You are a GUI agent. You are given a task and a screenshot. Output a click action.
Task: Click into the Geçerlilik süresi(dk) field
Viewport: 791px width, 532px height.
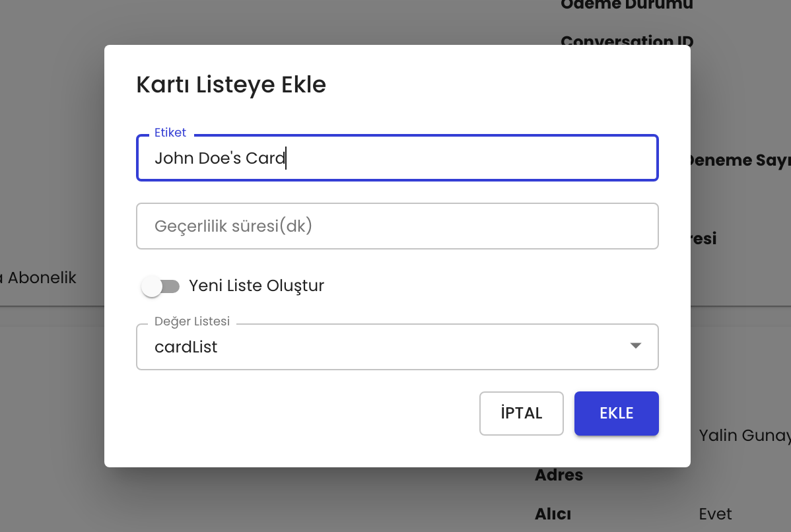tap(397, 226)
